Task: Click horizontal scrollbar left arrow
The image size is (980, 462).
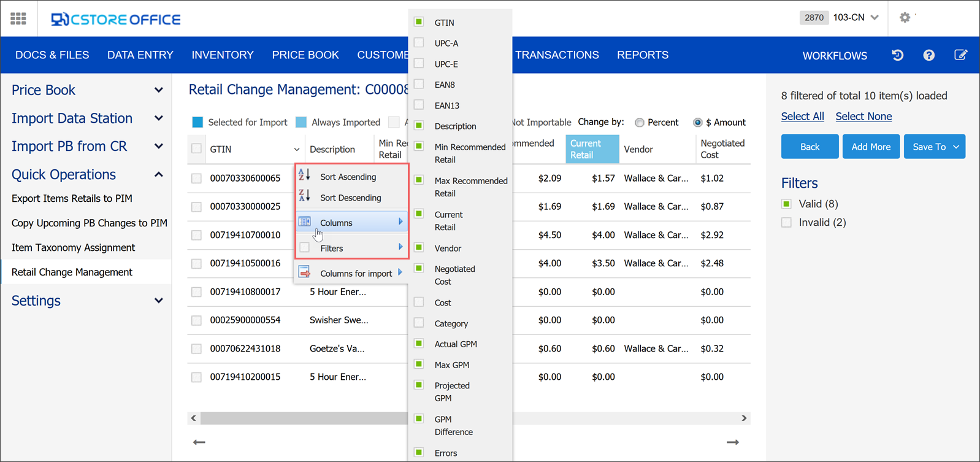Action: [x=194, y=418]
